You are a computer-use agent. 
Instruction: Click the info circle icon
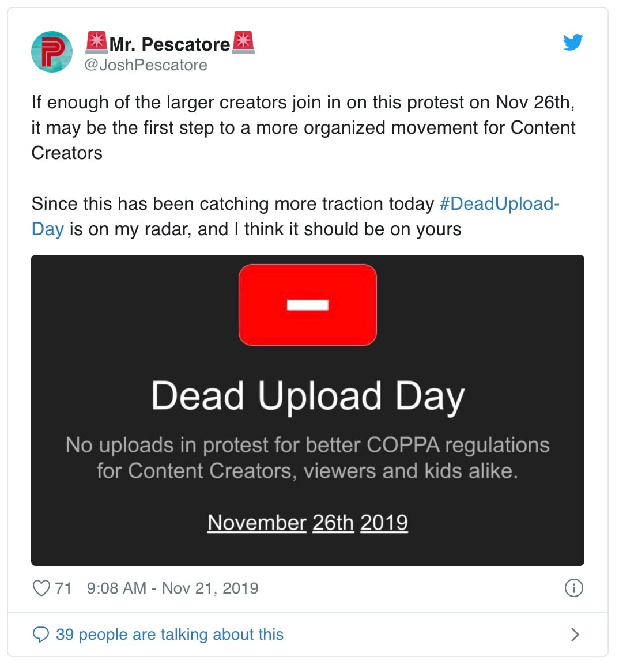click(573, 588)
